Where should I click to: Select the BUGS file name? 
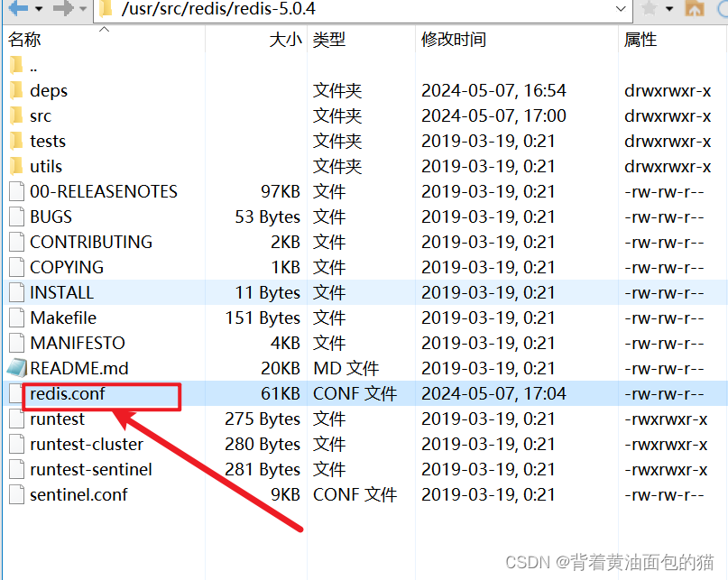[x=51, y=216]
